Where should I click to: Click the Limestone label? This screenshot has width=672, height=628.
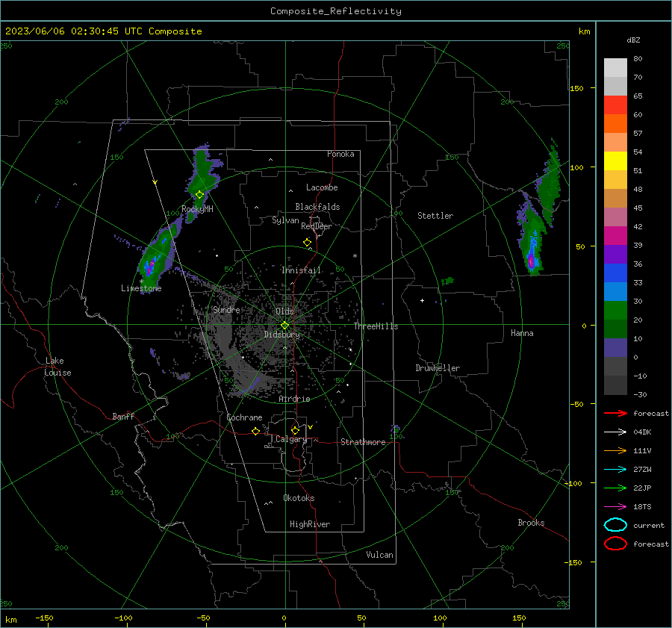tap(141, 288)
